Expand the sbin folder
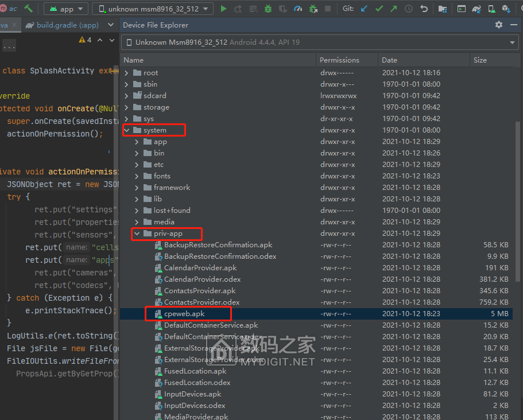 pos(126,84)
